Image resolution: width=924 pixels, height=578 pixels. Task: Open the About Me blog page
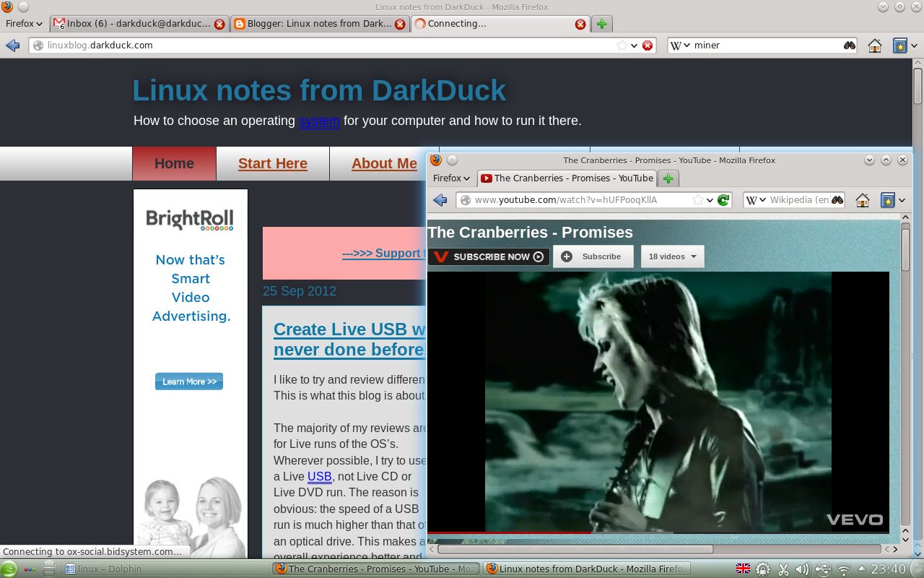[x=384, y=163]
